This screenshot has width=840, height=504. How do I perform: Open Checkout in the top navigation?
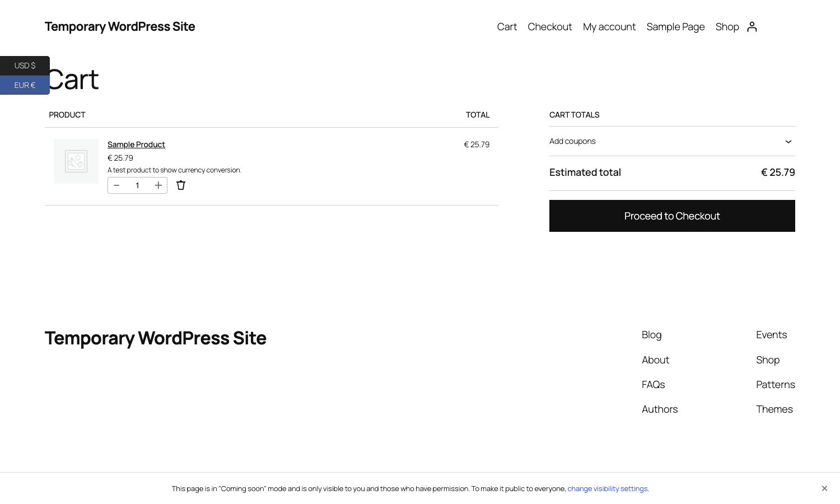click(549, 27)
